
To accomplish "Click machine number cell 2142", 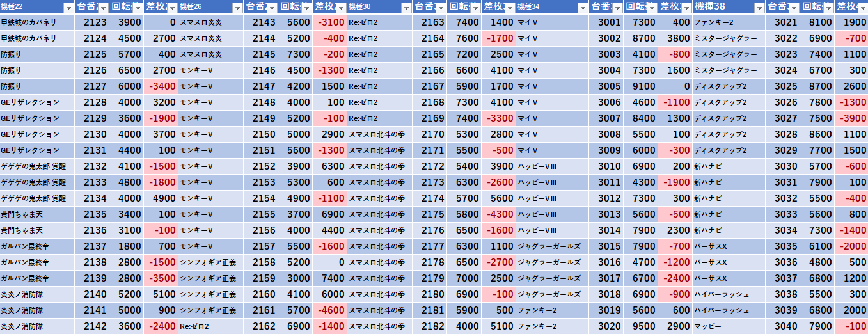I will [x=92, y=326].
